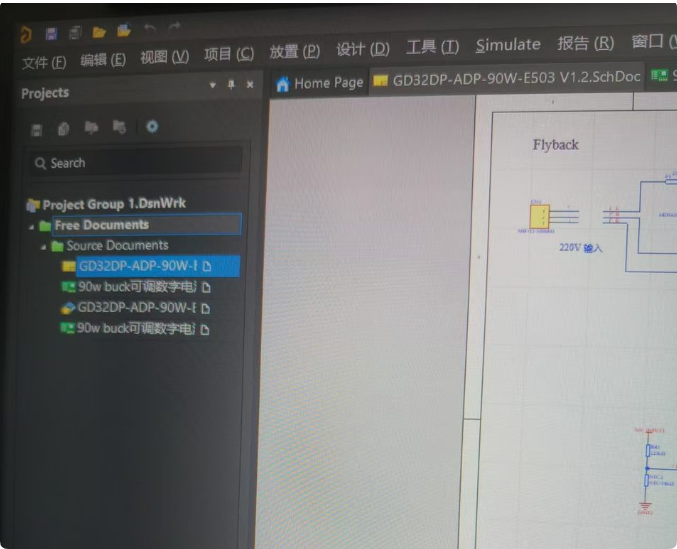Select the upper resistor in the lower-right divider
Screen dimensions: 677x549
pos(648,451)
